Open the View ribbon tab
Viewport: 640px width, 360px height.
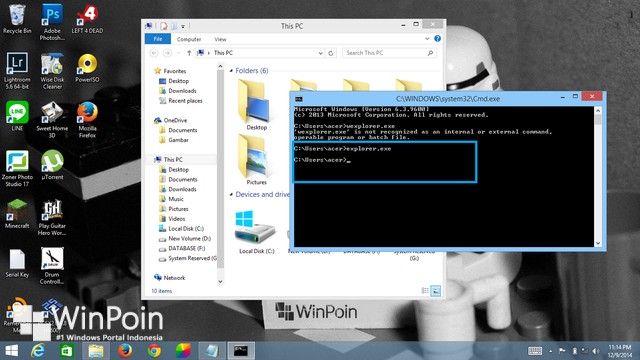[220, 39]
